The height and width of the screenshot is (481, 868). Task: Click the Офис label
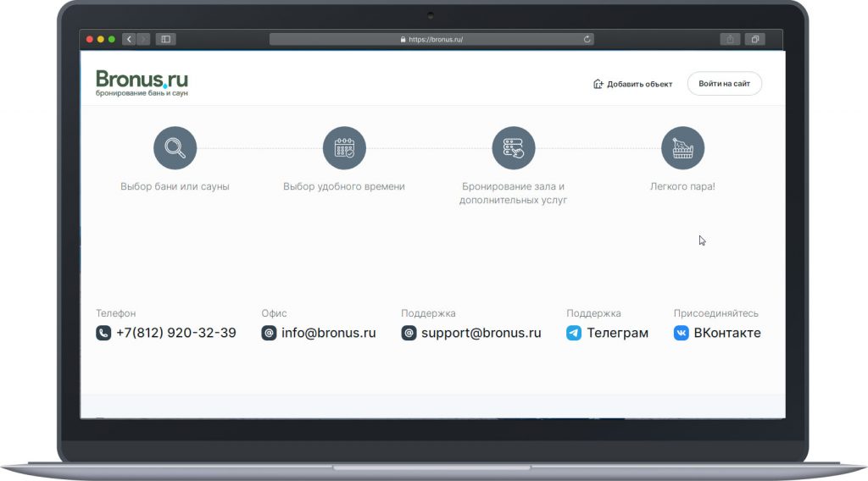tap(274, 313)
